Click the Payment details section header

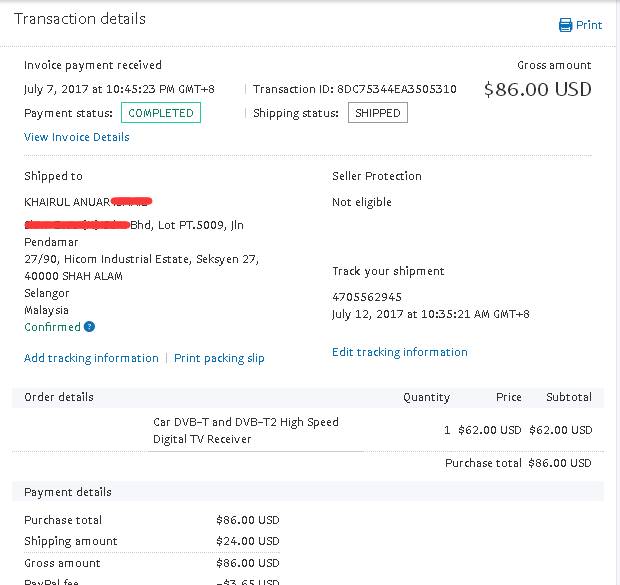point(68,492)
